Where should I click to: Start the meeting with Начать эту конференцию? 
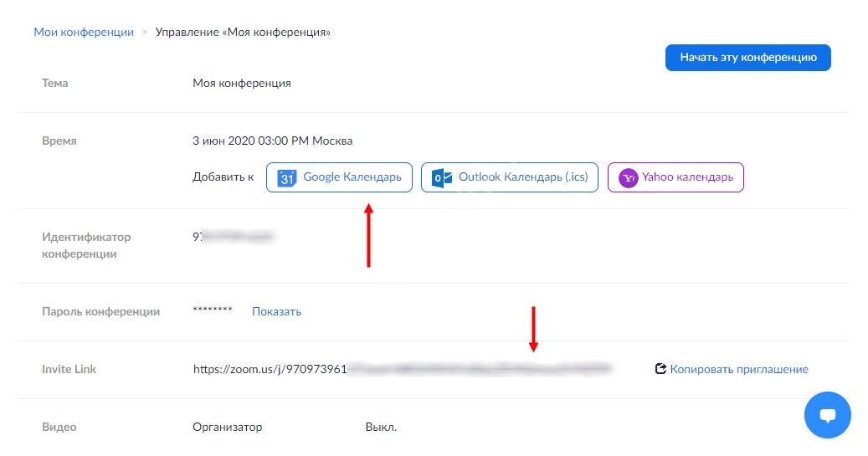coord(747,58)
